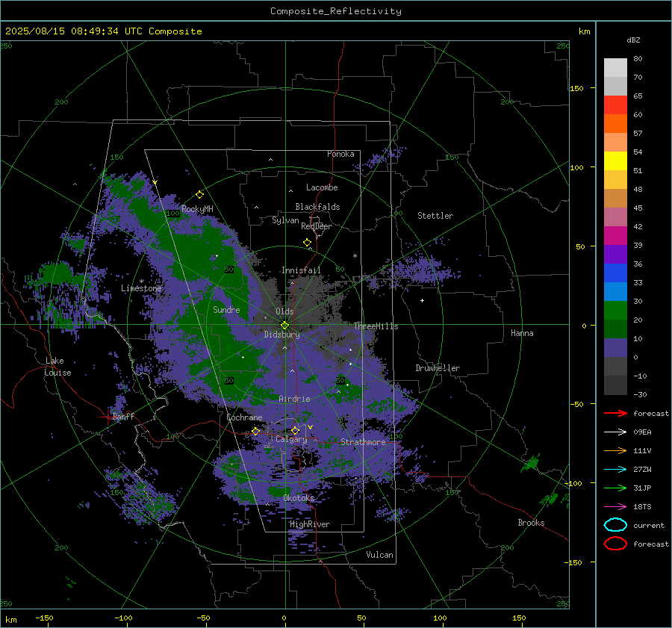672x628 pixels.
Task: Click the Strathmore city label
Action: point(363,442)
